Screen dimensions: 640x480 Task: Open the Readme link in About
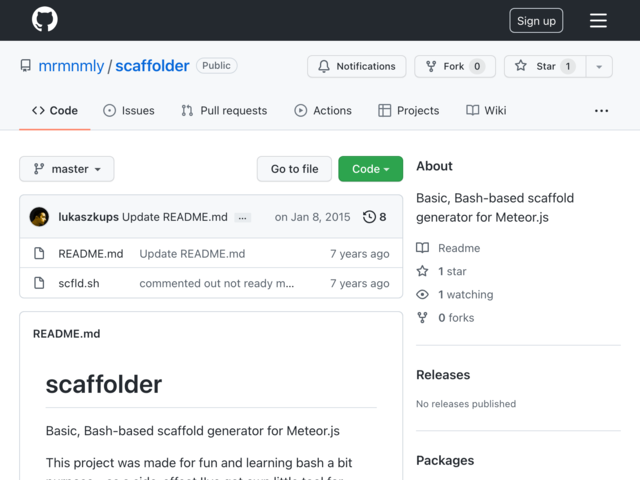coord(459,248)
